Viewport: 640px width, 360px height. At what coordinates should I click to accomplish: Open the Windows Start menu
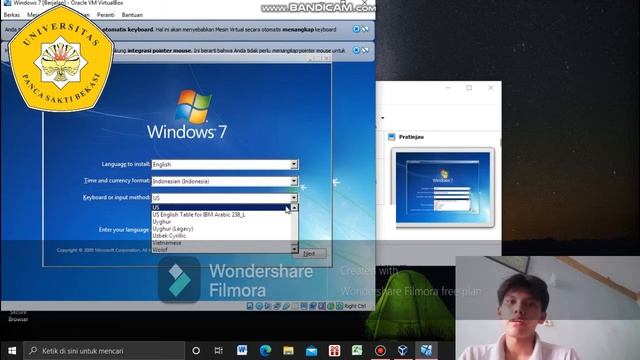tap(12, 351)
